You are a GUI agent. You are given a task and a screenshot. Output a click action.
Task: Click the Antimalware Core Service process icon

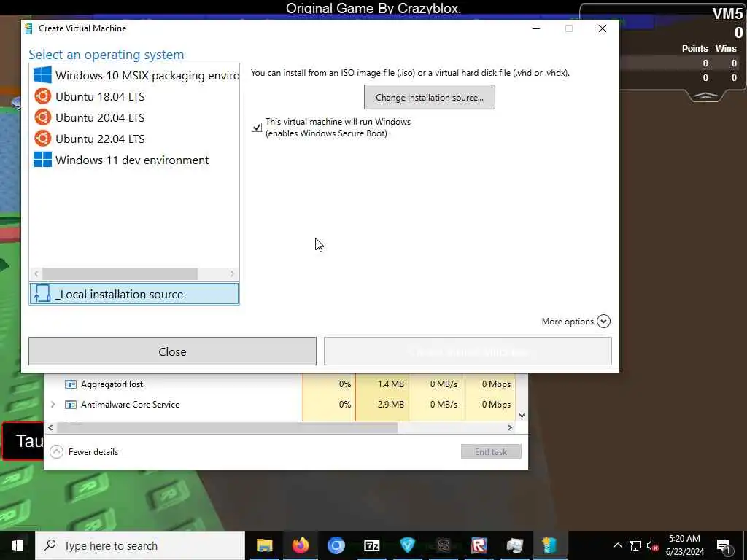[71, 404]
